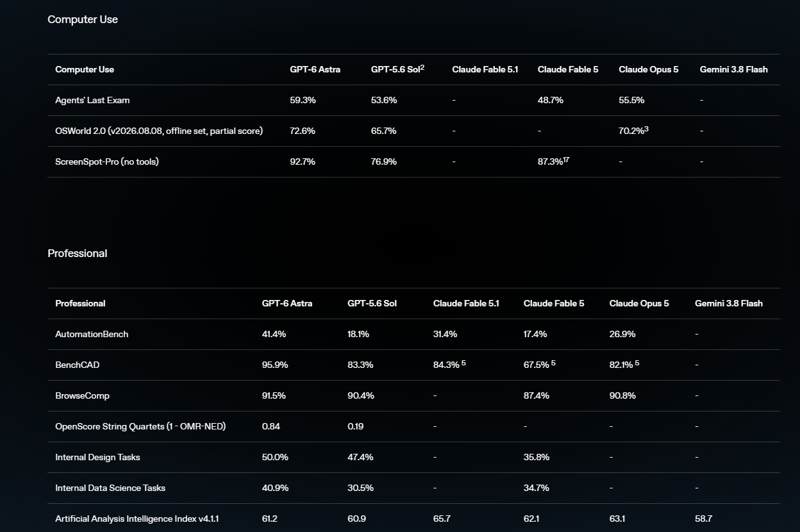Click the Internal Design Tasks row label
The height and width of the screenshot is (532, 800).
click(97, 457)
